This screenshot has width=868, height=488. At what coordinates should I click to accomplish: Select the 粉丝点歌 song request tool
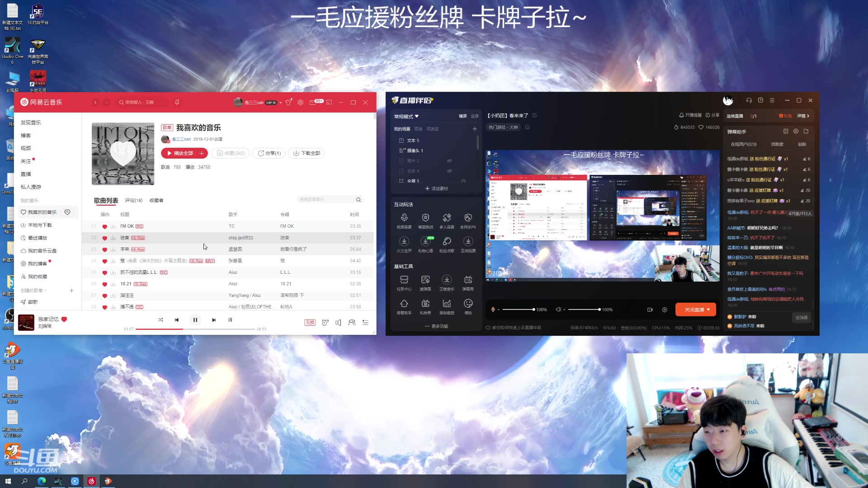click(x=447, y=244)
